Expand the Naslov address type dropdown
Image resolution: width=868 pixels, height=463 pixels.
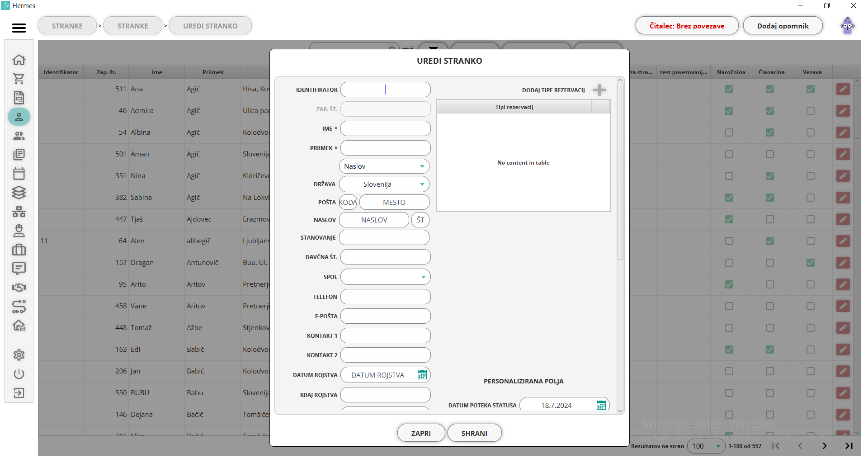pos(384,166)
